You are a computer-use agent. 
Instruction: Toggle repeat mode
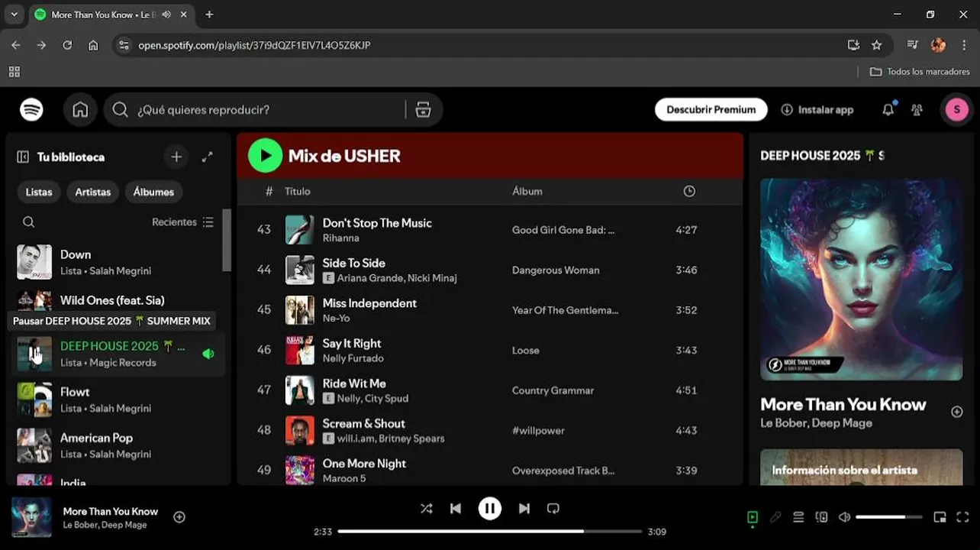pos(553,509)
